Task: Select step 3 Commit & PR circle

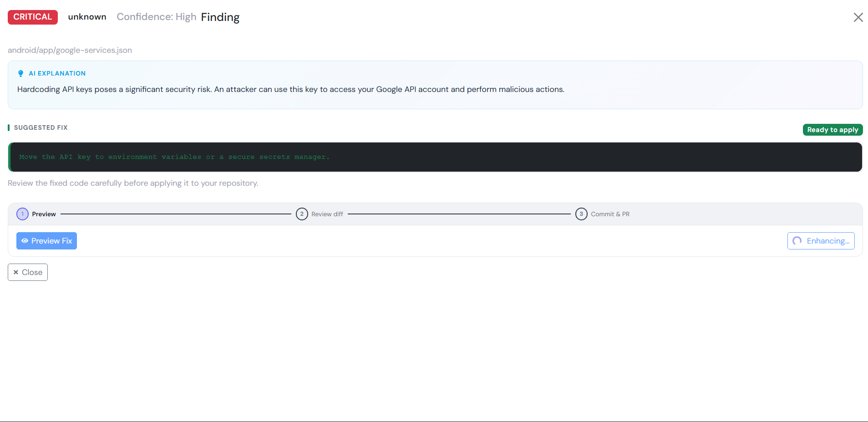Action: [x=581, y=214]
